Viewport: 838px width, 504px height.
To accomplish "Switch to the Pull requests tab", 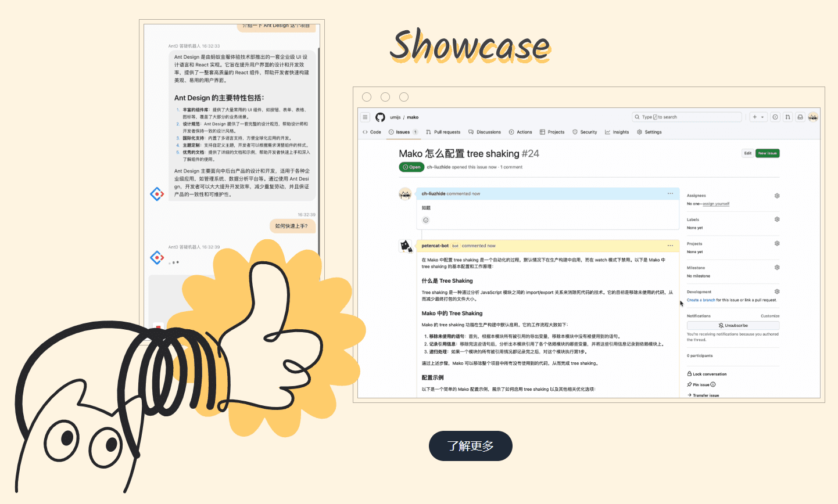I will [443, 132].
